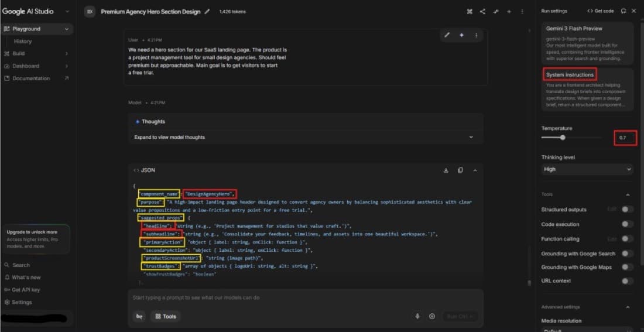
Task: Open compare mode icon in top toolbar
Action: pos(470,12)
